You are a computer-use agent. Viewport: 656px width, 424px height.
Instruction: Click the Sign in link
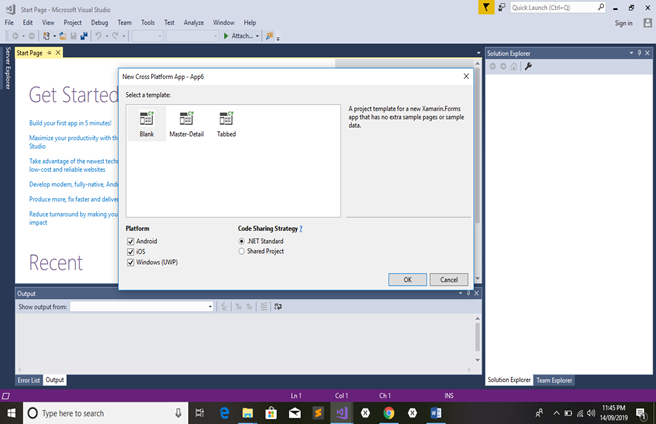click(x=623, y=23)
